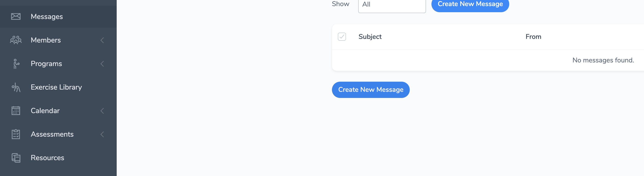Click the Exercise Library stretching icon
The image size is (644, 176).
click(x=16, y=87)
